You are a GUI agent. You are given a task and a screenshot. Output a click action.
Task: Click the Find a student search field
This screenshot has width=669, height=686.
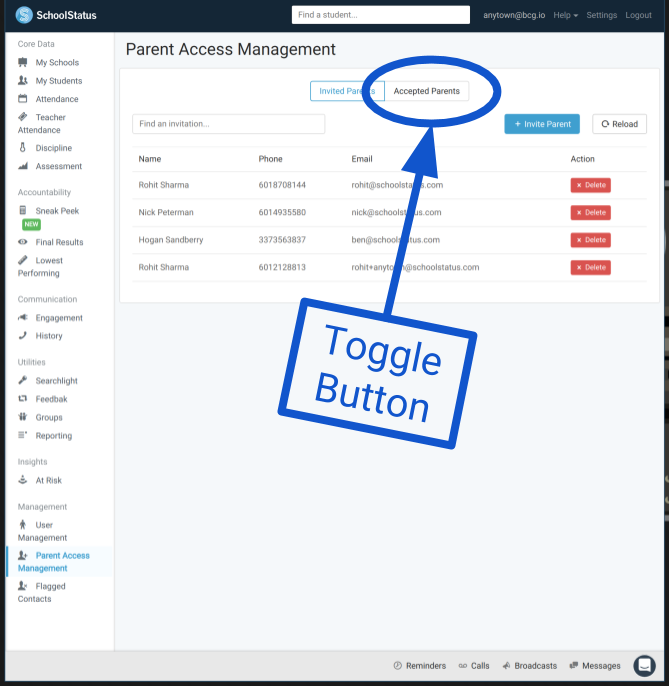(x=380, y=15)
